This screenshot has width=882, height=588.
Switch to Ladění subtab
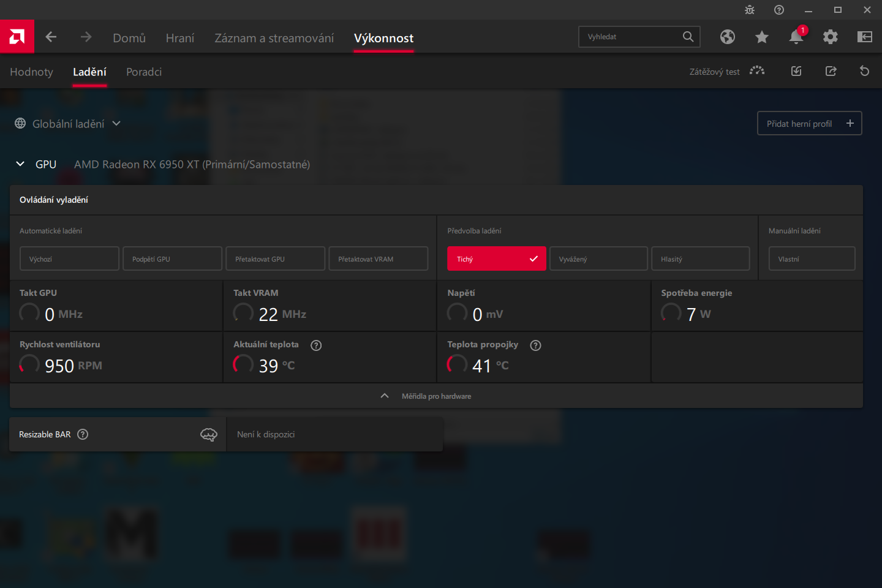click(x=89, y=72)
